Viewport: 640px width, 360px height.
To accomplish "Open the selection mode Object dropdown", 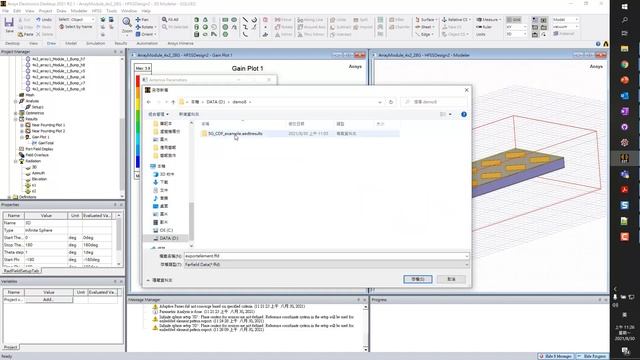I will tap(76, 20).
